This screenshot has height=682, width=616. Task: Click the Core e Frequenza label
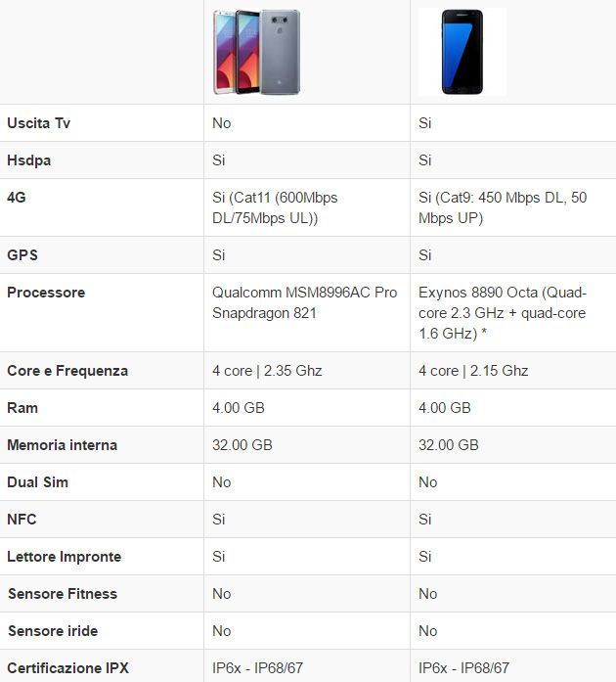[67, 371]
